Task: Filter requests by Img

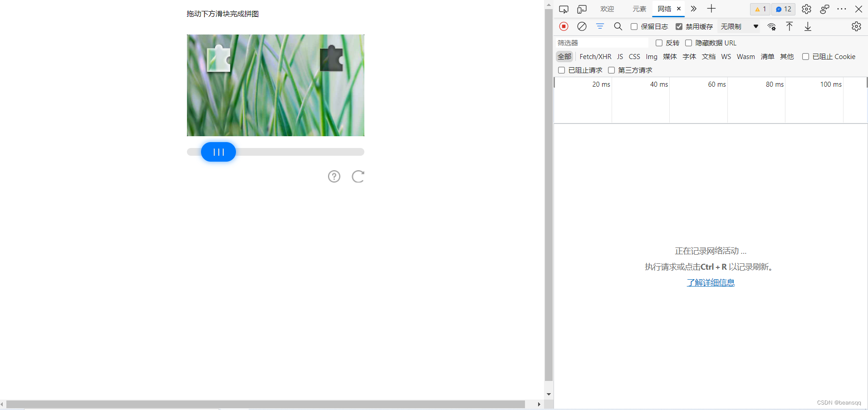Action: pos(652,56)
